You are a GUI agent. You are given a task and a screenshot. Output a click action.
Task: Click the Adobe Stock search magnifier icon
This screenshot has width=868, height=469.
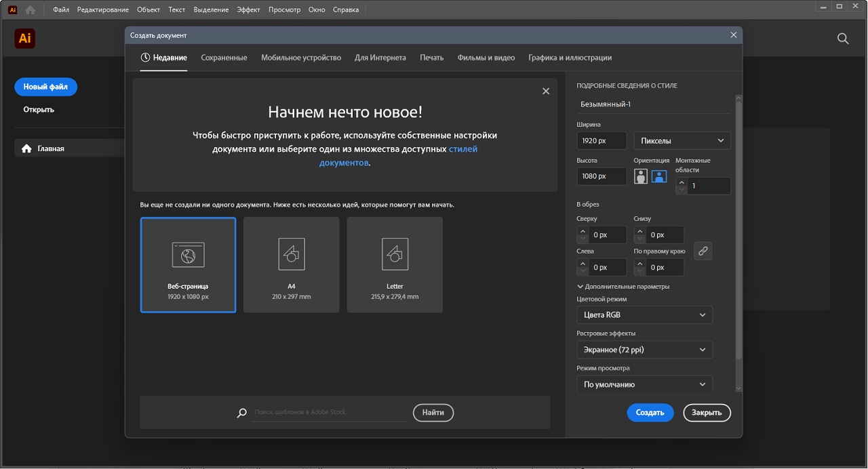[242, 413]
